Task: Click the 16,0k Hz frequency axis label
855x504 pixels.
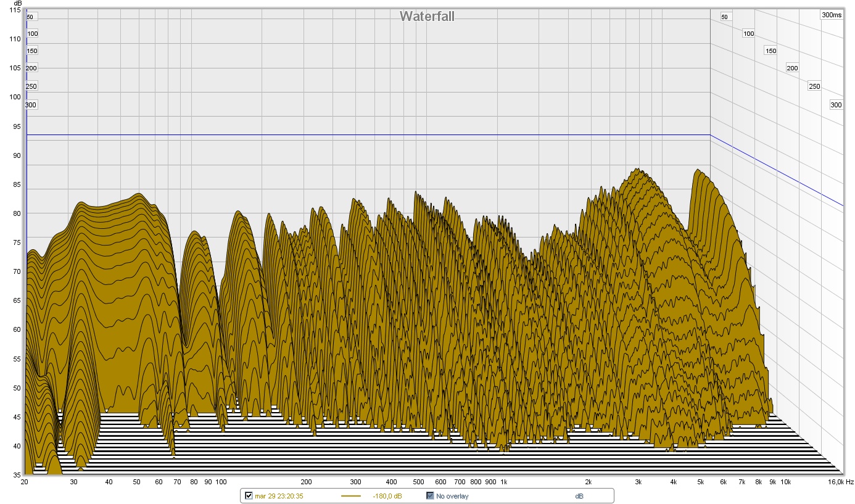Action: 841,481
